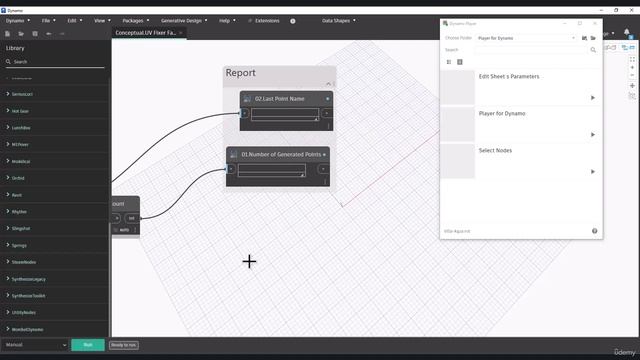
Task: Open the Edit menu
Action: pyautogui.click(x=75, y=20)
